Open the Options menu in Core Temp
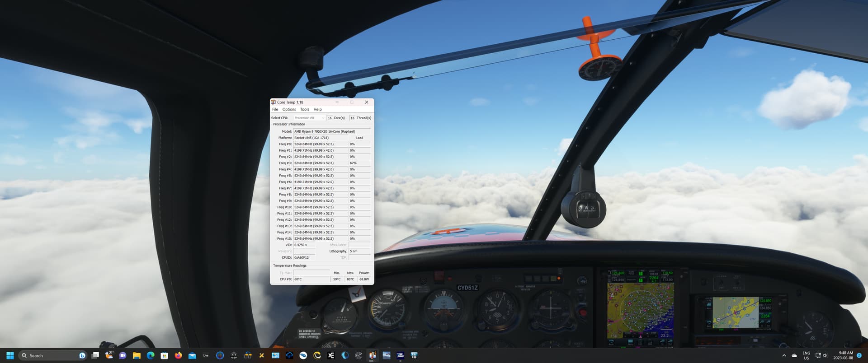The image size is (868, 363). 289,109
